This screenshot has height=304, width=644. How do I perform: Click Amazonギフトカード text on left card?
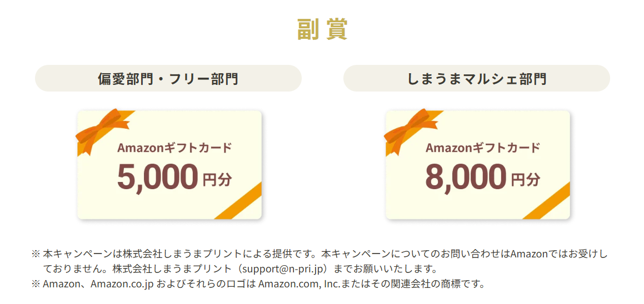[174, 148]
